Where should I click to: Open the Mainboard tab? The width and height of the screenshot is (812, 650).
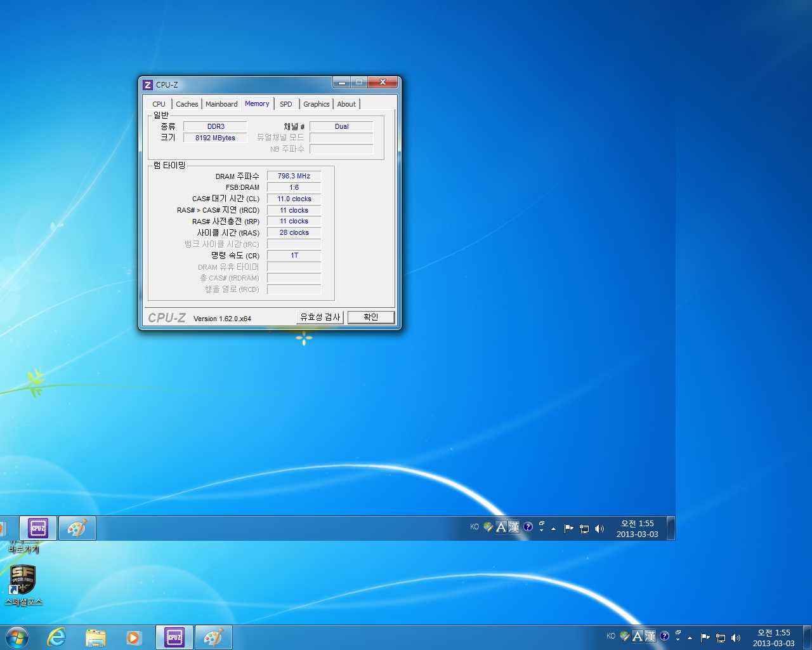221,104
